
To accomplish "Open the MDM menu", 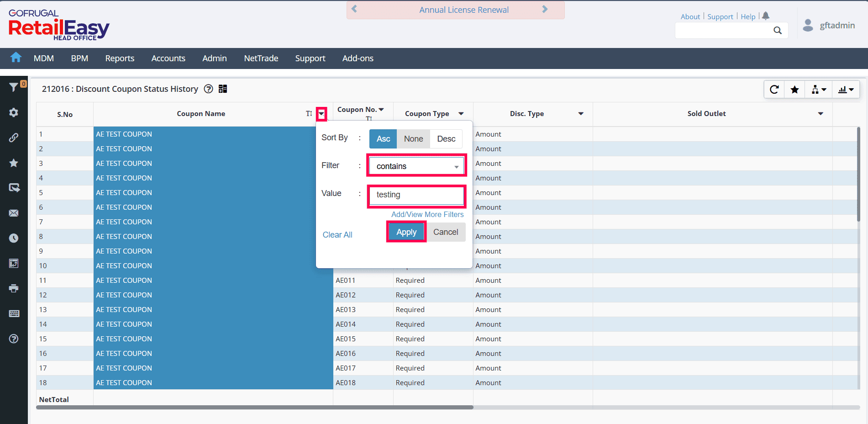I will (x=44, y=58).
